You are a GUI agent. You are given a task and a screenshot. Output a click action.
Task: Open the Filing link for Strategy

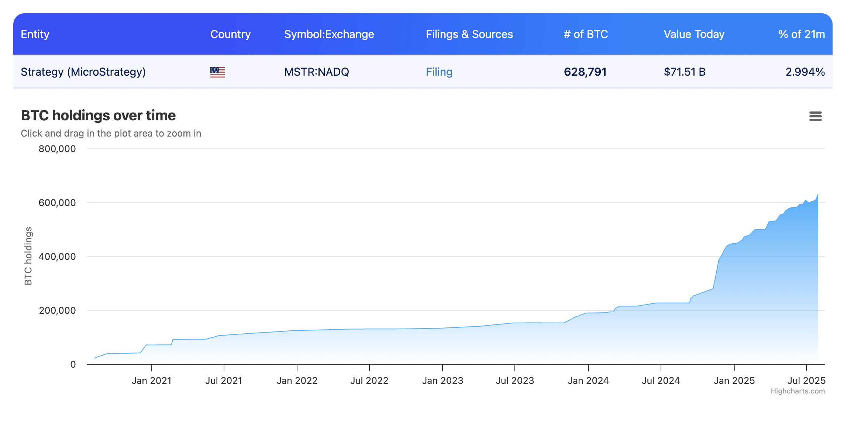[x=439, y=72]
